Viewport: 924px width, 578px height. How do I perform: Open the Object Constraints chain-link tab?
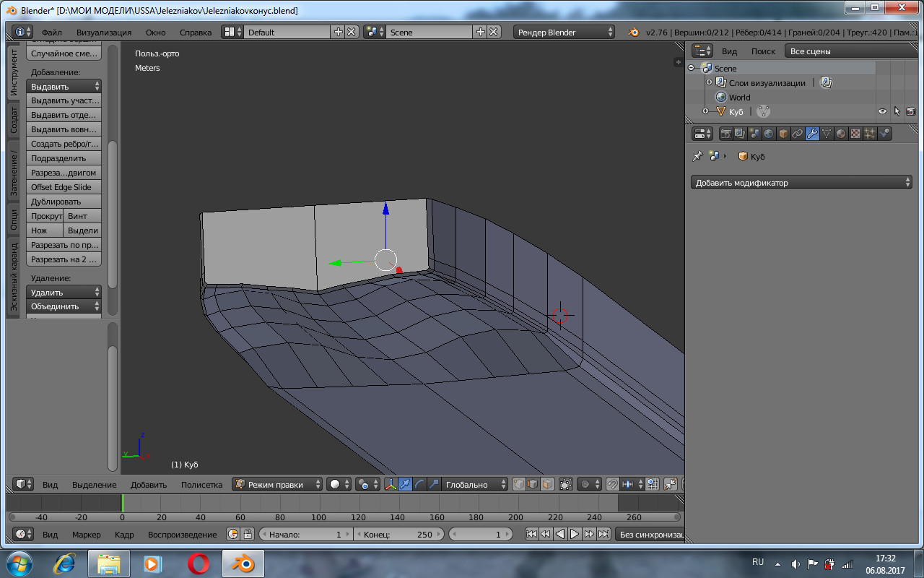coord(798,134)
